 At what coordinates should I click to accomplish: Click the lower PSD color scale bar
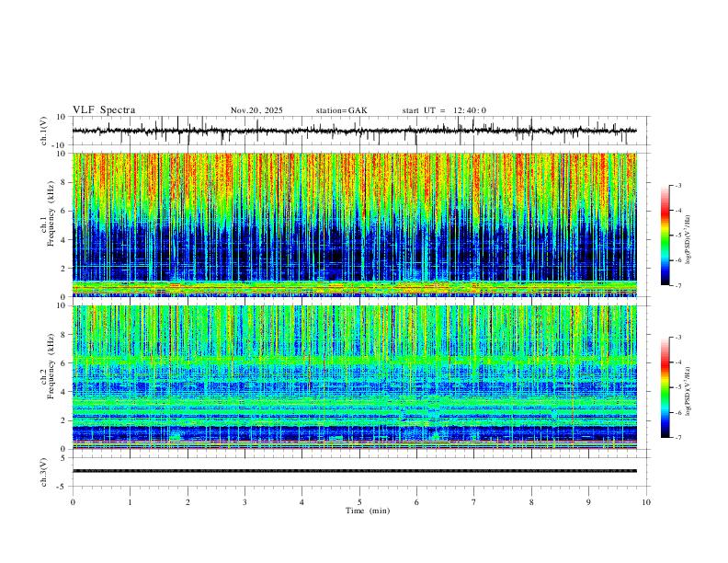(x=665, y=387)
